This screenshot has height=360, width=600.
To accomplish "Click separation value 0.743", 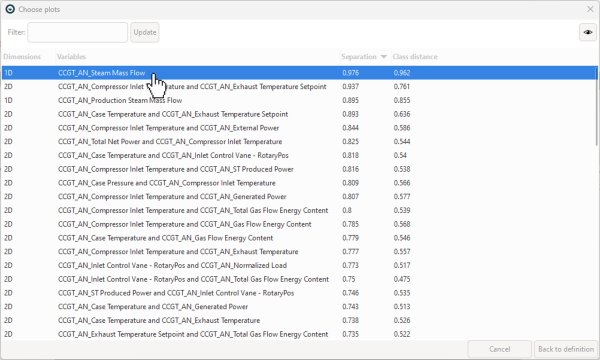I will pos(351,307).
